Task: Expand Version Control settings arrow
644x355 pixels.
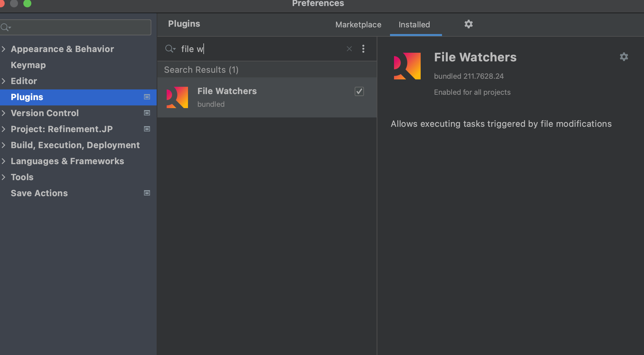Action: click(x=4, y=113)
